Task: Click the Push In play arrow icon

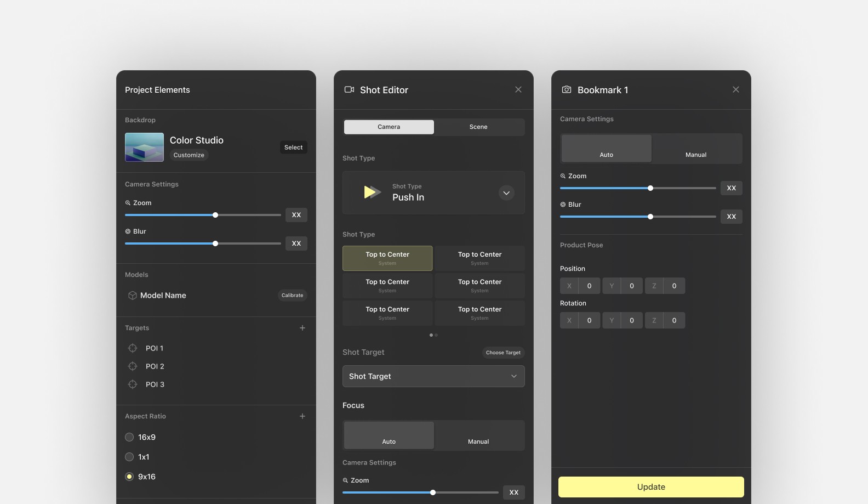Action: coord(372,192)
